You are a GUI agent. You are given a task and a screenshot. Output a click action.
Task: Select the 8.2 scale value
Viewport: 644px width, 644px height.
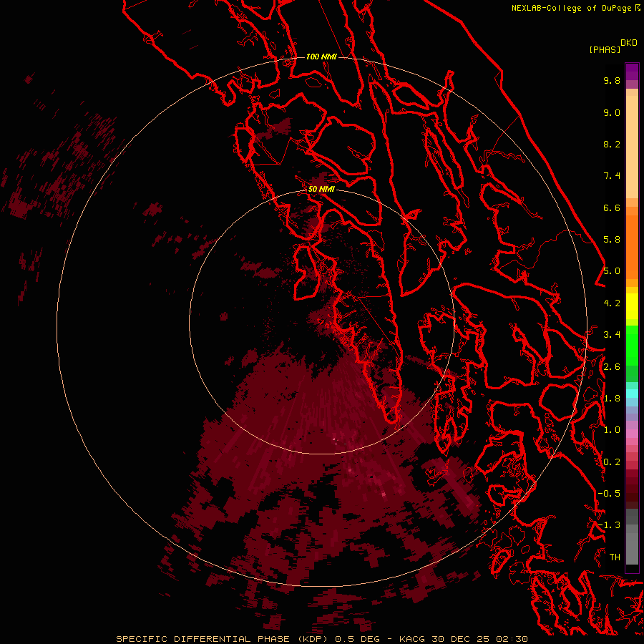tap(612, 144)
